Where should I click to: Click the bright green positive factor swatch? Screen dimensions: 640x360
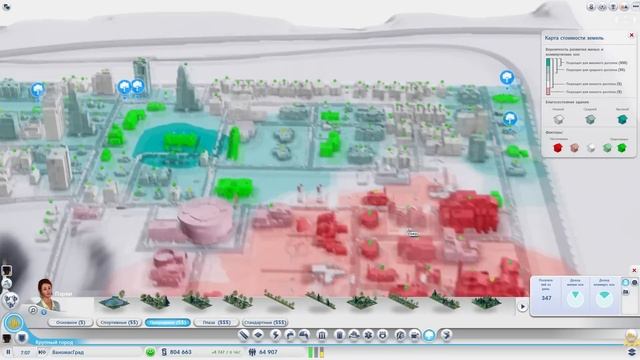[x=622, y=148]
